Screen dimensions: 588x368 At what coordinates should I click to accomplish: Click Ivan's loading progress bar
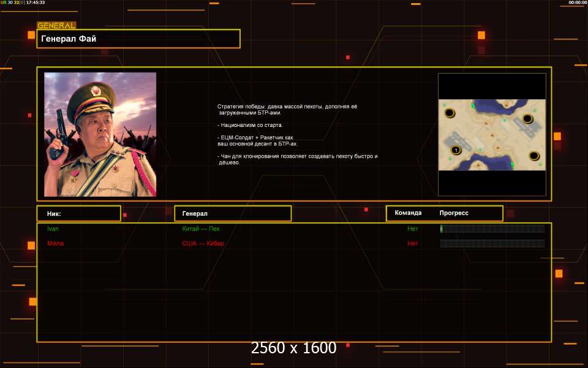492,229
